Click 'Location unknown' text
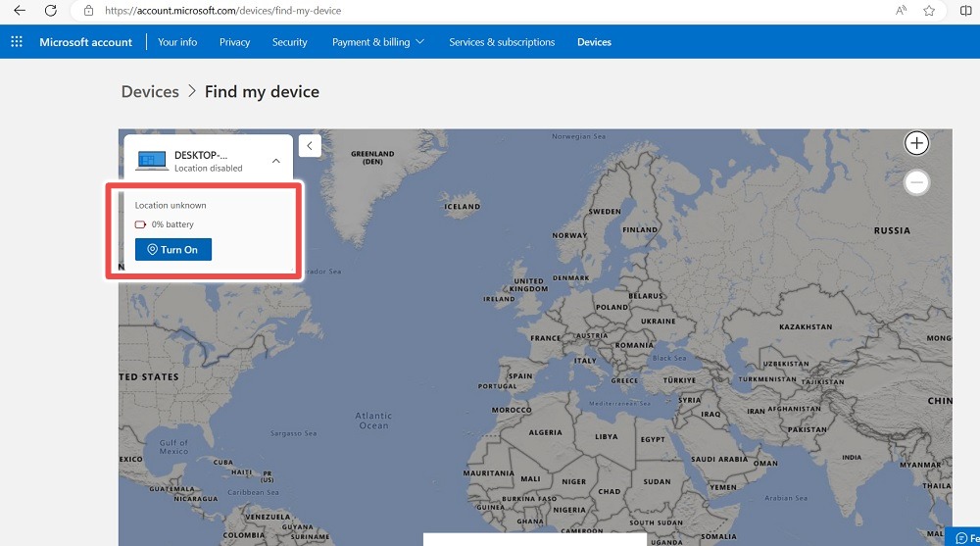Image resolution: width=980 pixels, height=546 pixels. point(171,205)
